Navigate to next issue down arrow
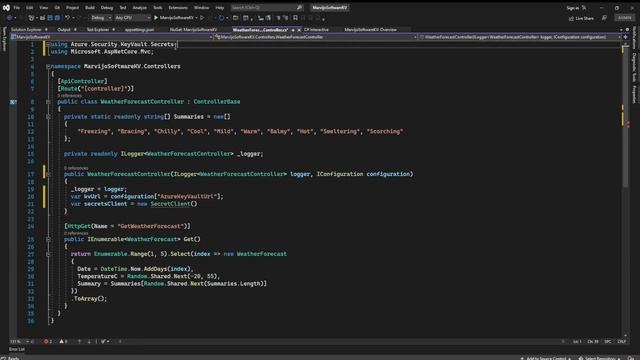Screen dimensions: 640x360 pyautogui.click(x=89, y=342)
